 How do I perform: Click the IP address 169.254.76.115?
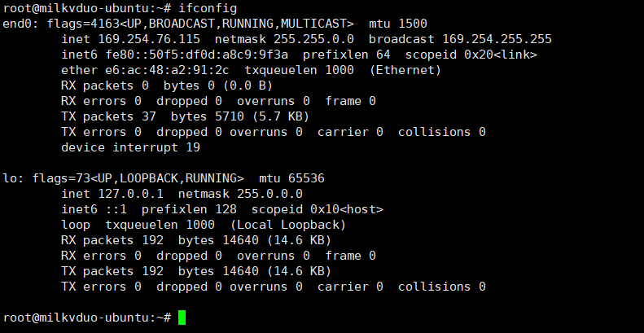pos(149,39)
